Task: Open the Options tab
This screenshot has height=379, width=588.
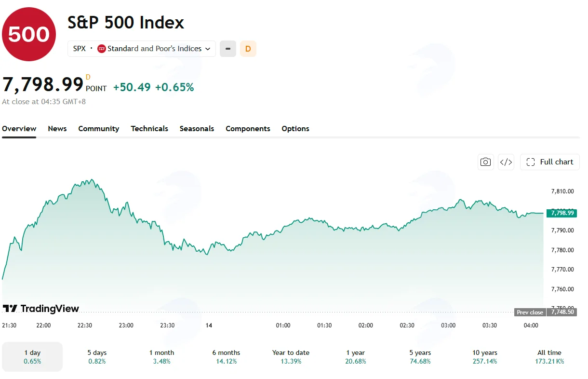Action: click(x=295, y=129)
